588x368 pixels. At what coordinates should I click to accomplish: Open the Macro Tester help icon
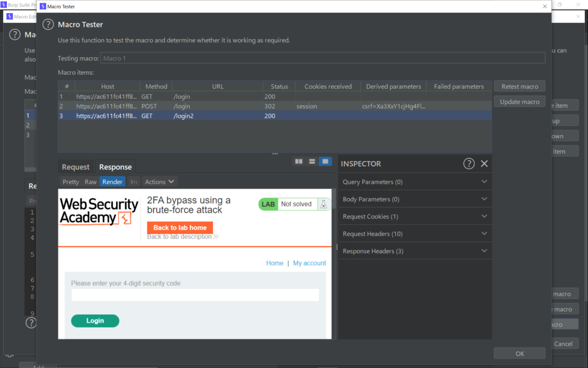click(x=48, y=25)
